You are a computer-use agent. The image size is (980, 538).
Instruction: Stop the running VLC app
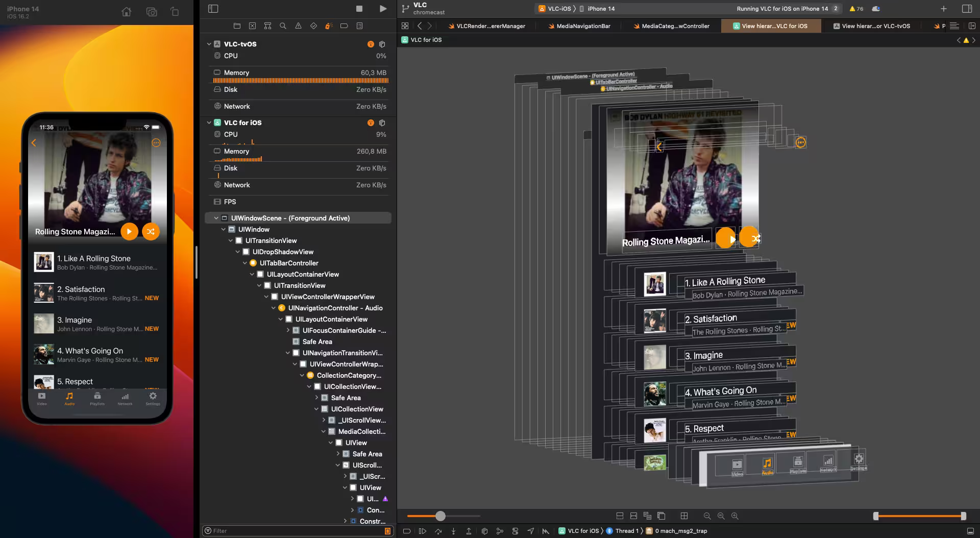pyautogui.click(x=359, y=9)
